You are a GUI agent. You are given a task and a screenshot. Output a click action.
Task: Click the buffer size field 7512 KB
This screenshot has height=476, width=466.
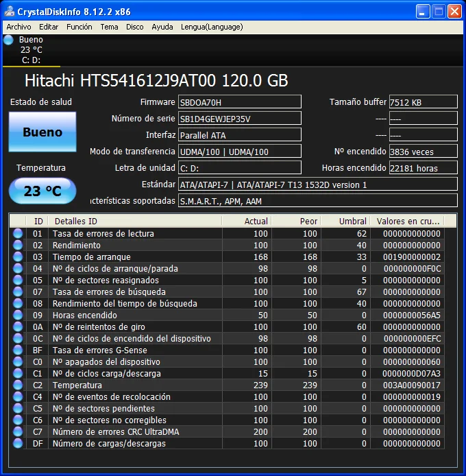coord(424,102)
